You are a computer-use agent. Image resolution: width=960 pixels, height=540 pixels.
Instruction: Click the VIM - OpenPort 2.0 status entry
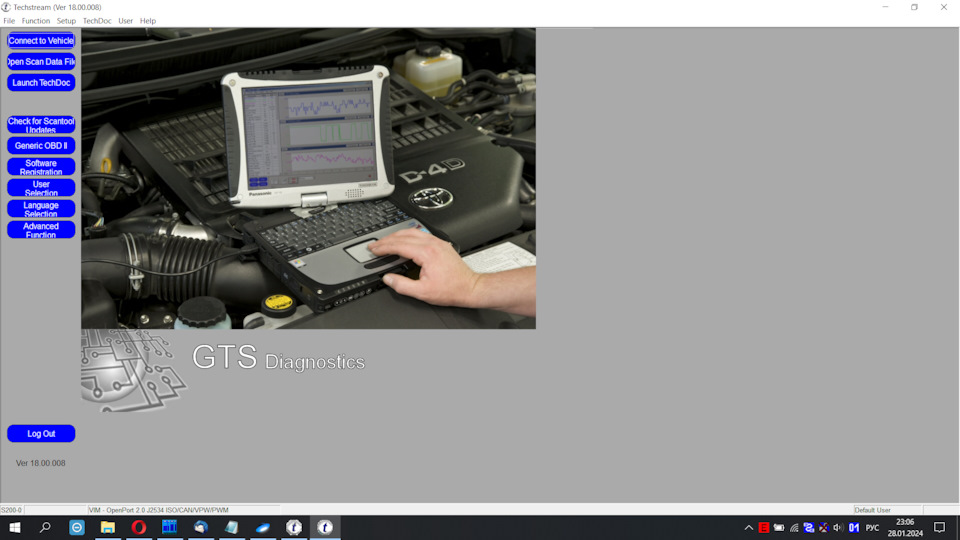pos(184,510)
